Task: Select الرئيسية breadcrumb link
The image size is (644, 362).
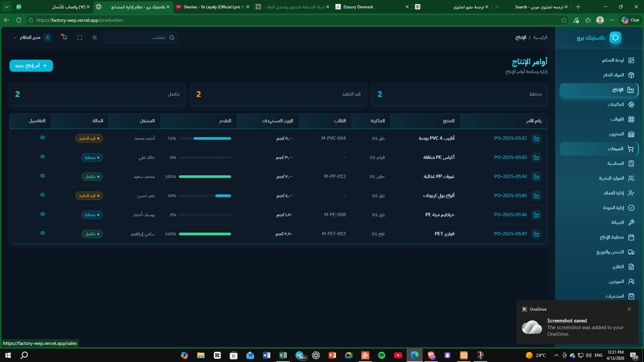Action: [540, 37]
